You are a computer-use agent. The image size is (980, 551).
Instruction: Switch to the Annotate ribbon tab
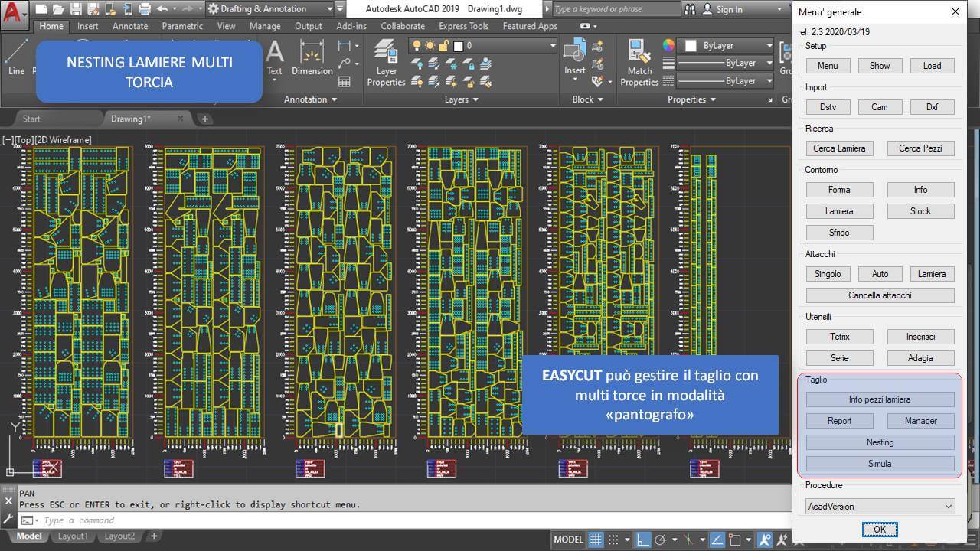pos(130,26)
